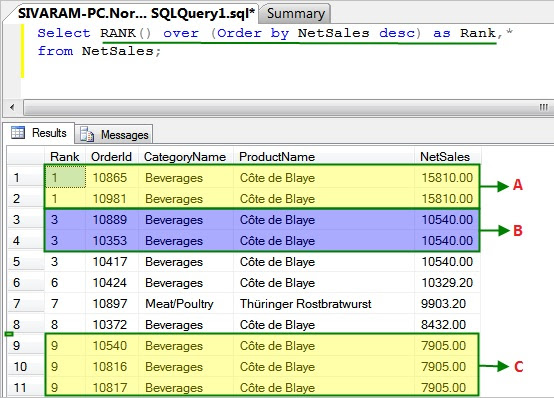Select result row number 1 header
Screen dimensions: 554x398
click(26, 177)
